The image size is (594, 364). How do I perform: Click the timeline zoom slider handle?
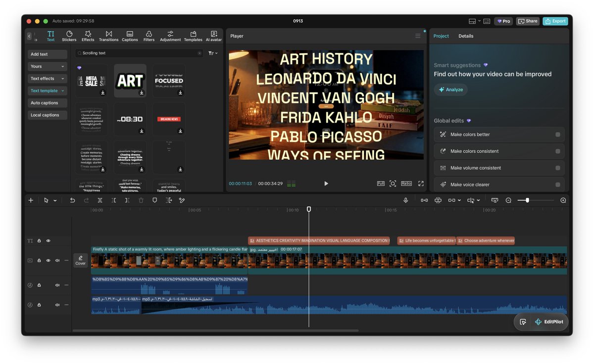(x=527, y=200)
